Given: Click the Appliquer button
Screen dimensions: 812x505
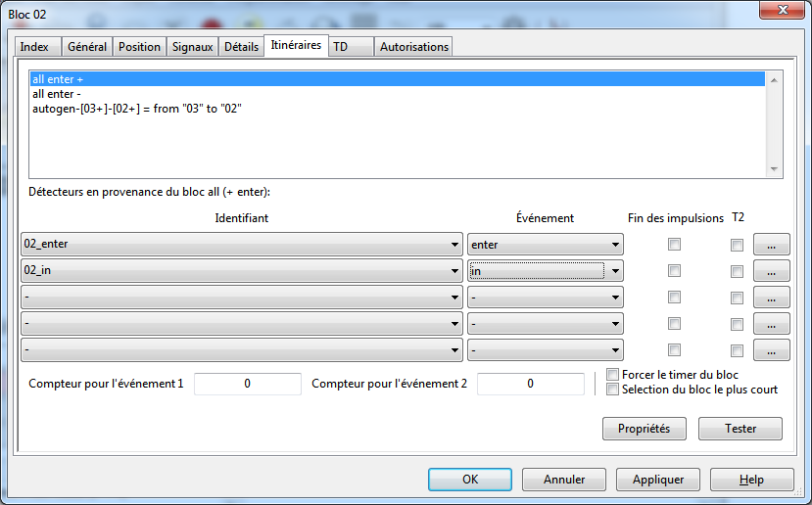Looking at the screenshot, I should coord(657,480).
